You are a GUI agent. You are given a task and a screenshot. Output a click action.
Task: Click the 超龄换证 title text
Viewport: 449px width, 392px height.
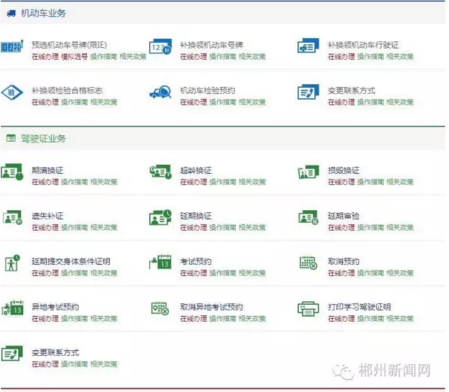tap(196, 170)
